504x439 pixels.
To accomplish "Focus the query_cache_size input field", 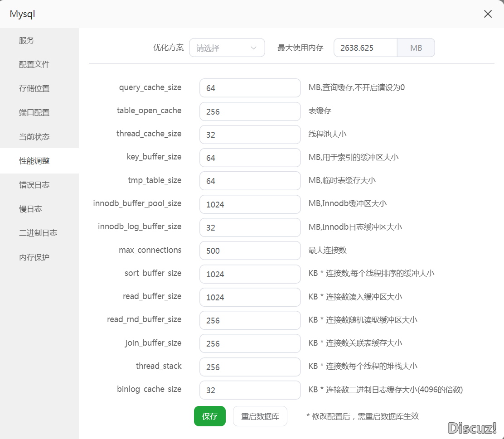I will point(250,88).
